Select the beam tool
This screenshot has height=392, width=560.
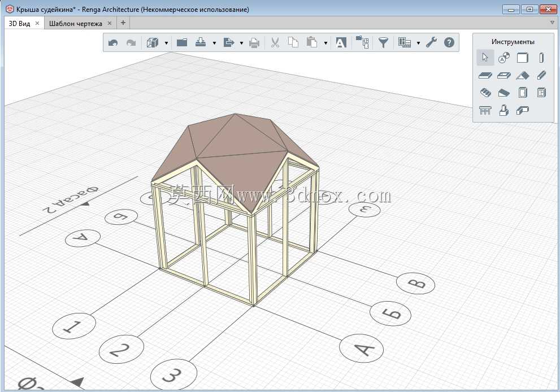541,75
